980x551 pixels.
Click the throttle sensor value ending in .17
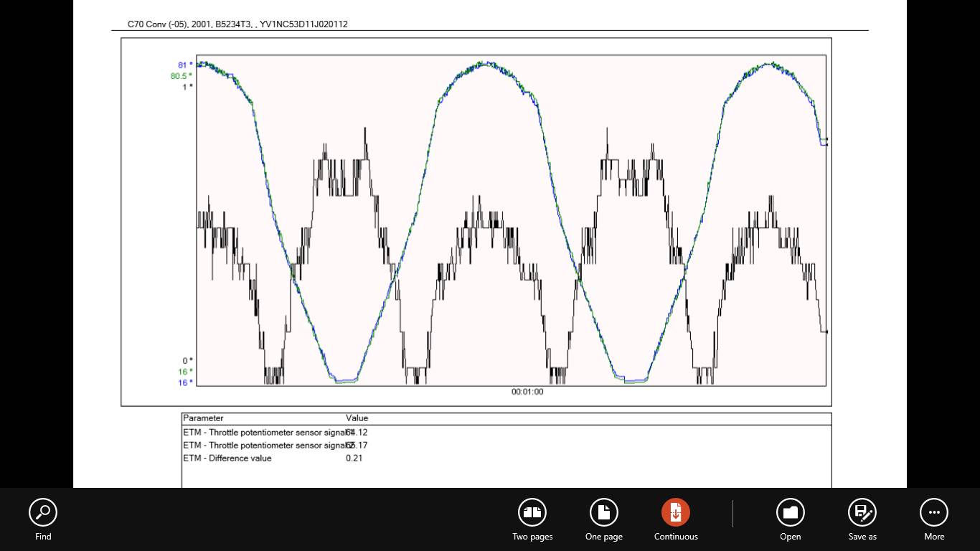pyautogui.click(x=357, y=446)
